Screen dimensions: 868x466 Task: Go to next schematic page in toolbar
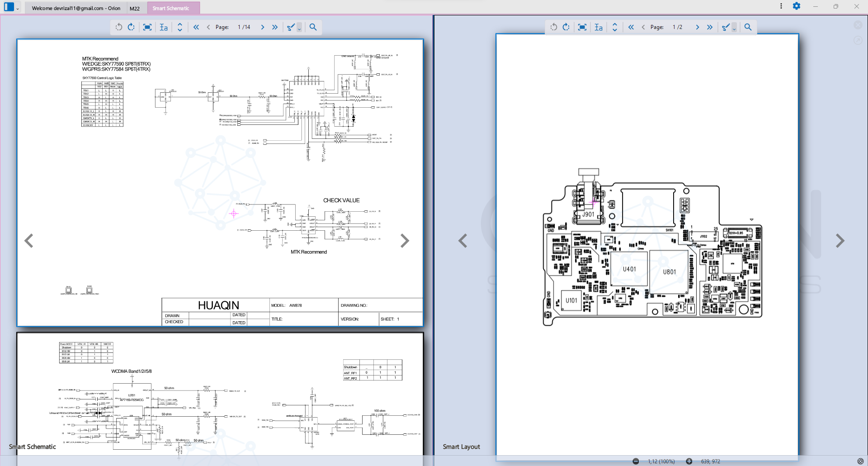coord(262,27)
